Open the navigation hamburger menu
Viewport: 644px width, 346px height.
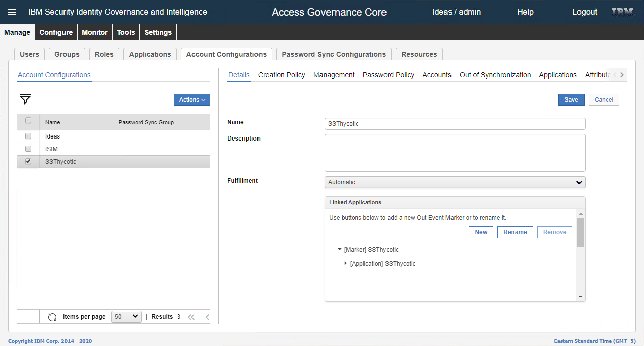tap(12, 12)
